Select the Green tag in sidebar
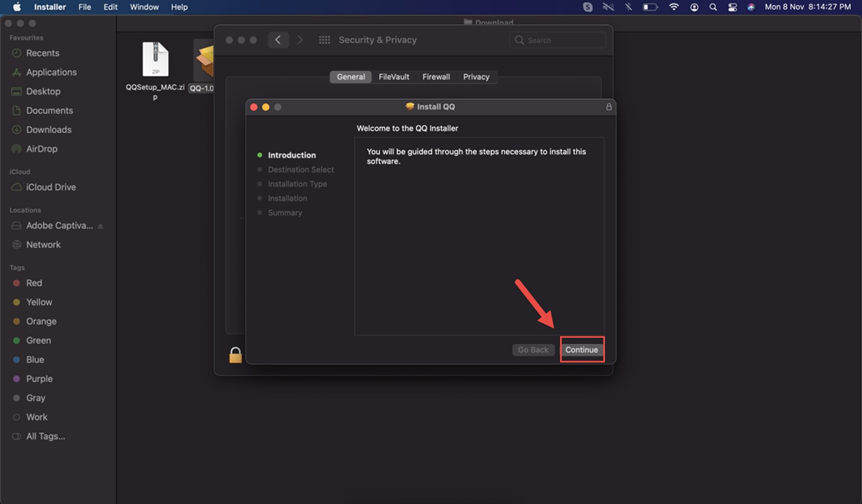862x504 pixels. (x=39, y=340)
